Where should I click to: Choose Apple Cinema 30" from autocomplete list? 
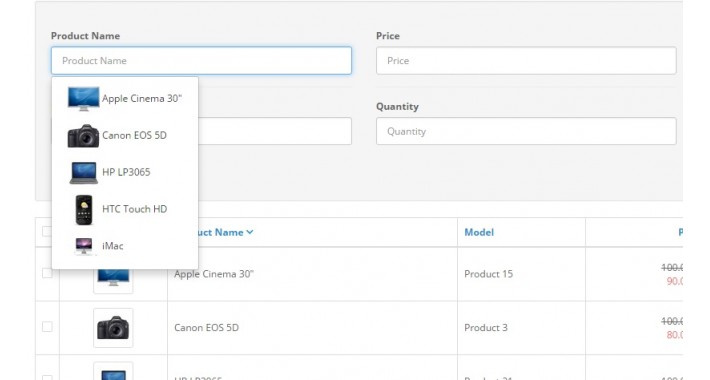pyautogui.click(x=125, y=98)
